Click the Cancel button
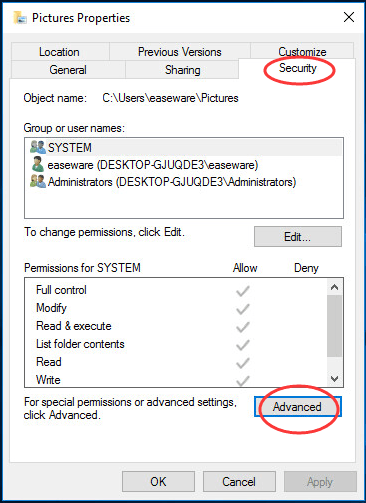The width and height of the screenshot is (366, 503). click(239, 482)
